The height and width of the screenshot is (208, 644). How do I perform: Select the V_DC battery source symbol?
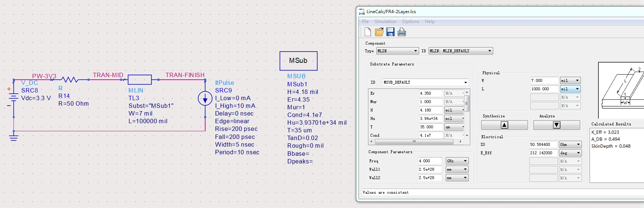tap(14, 97)
